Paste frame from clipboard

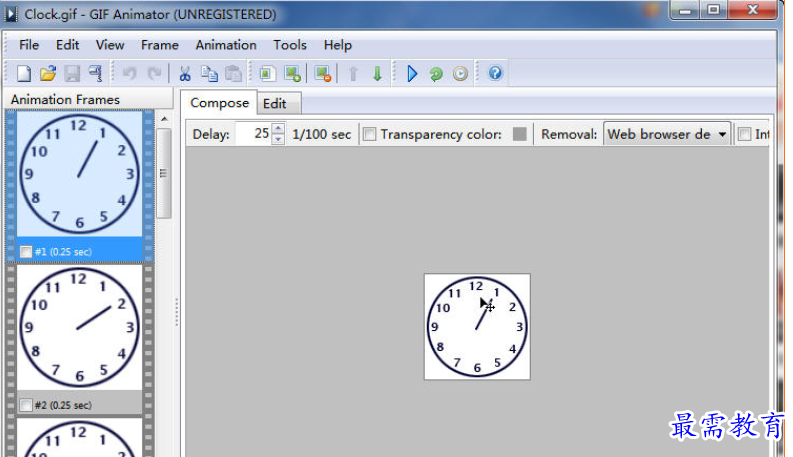click(233, 74)
